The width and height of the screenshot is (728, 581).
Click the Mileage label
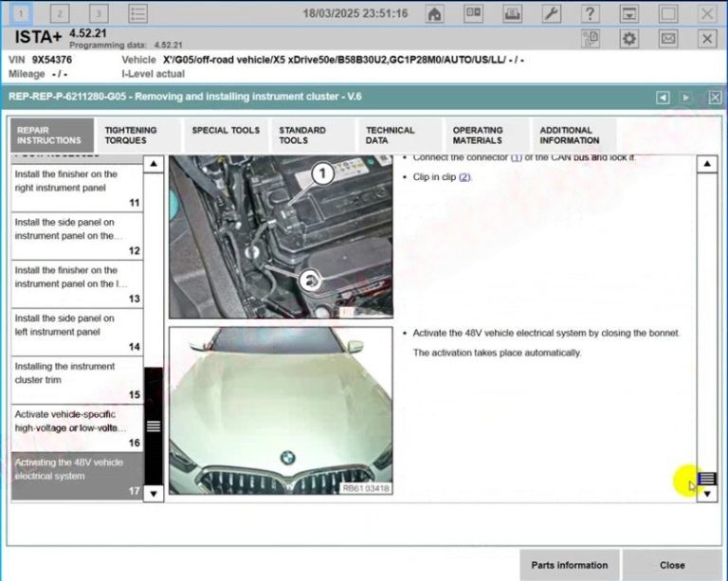pyautogui.click(x=27, y=74)
